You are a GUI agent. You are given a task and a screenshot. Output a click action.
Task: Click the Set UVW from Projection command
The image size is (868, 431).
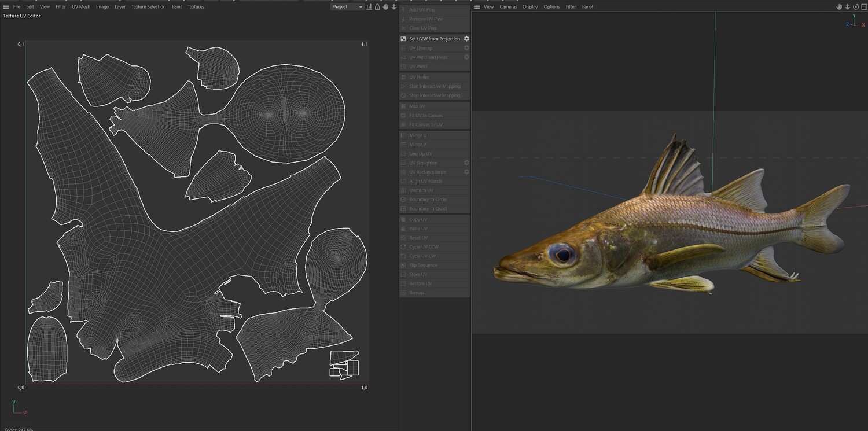point(435,39)
